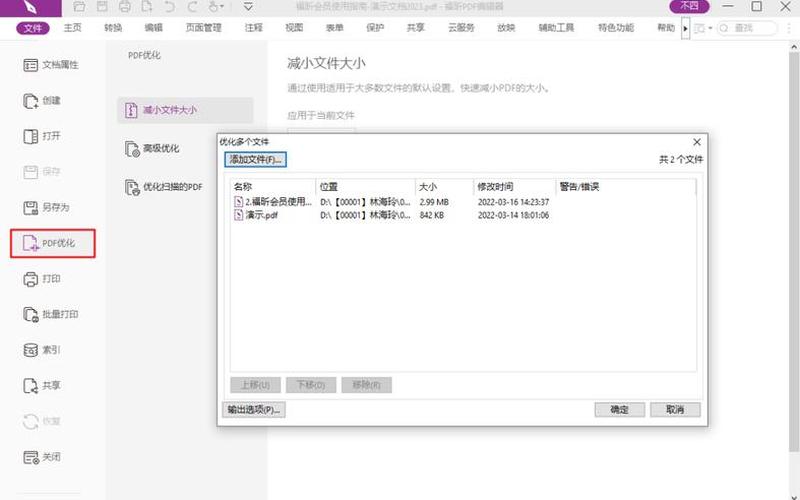Select 高级优化 optimization option
Viewport: 800px width, 500px height.
point(152,148)
